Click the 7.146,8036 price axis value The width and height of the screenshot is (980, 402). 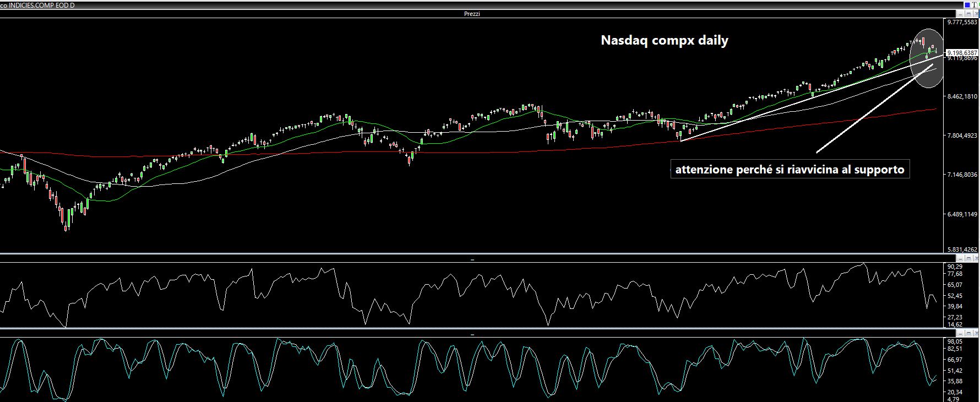coord(962,175)
